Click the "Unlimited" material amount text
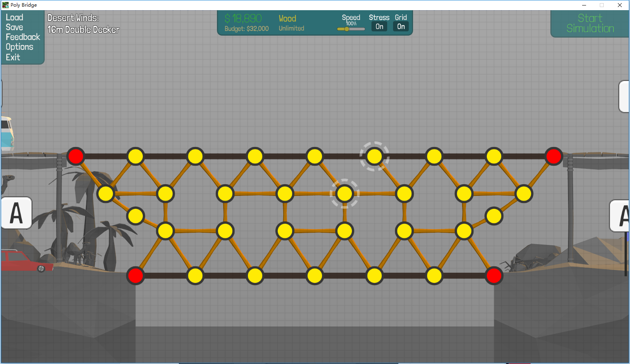The image size is (630, 364). pyautogui.click(x=291, y=28)
